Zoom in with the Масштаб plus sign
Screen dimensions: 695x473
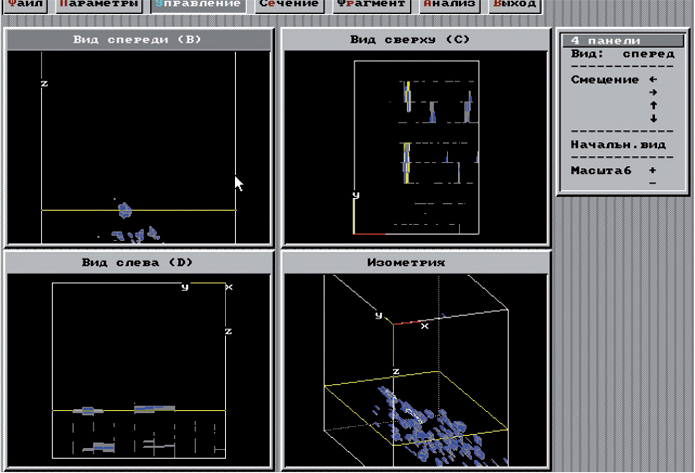click(652, 170)
